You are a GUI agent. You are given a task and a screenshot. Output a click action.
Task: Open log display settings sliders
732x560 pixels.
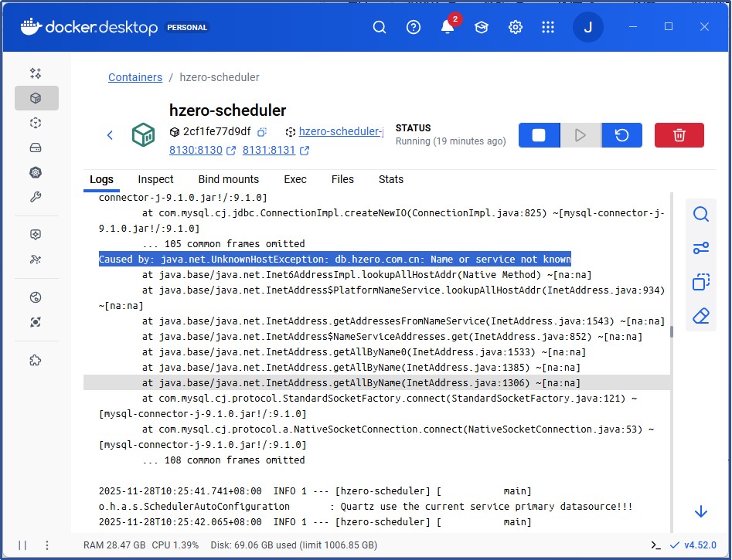(700, 248)
